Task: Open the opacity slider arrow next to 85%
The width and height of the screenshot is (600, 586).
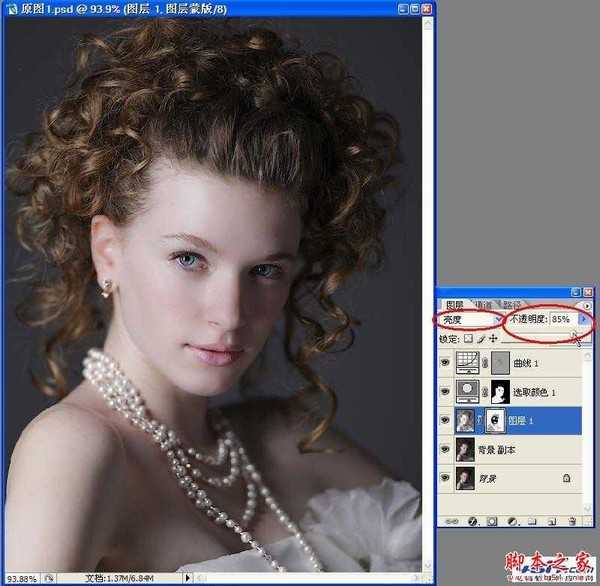Action: [584, 319]
